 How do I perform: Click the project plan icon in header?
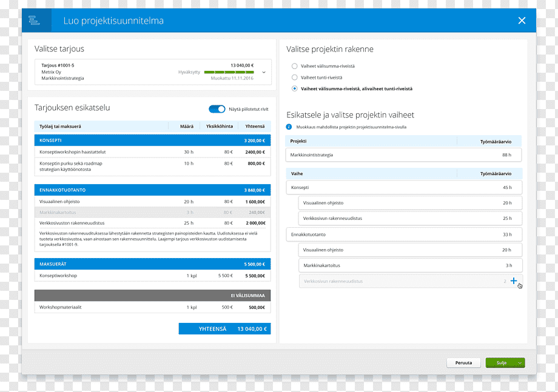(34, 20)
